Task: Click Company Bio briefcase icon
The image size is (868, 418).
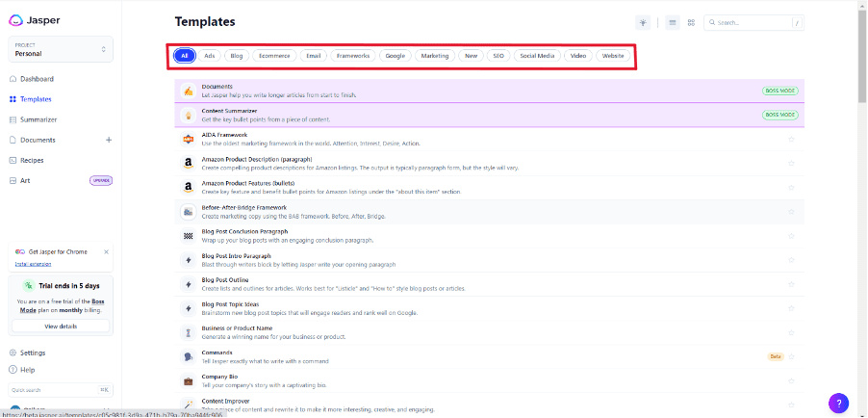Action: point(189,380)
